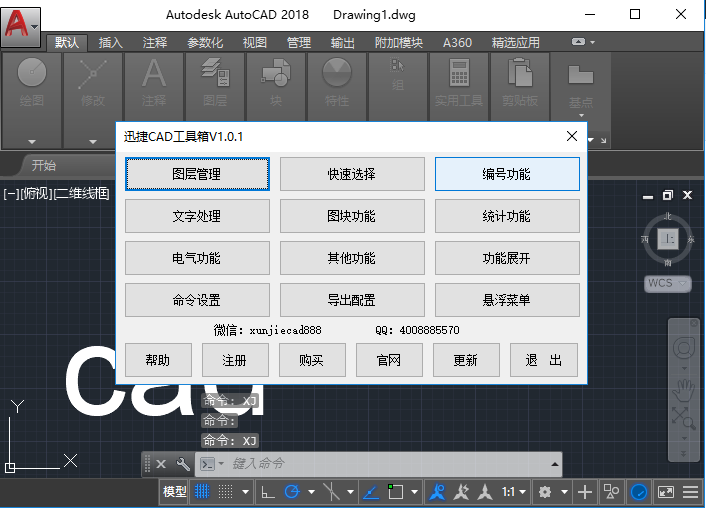Select the 开始 drawing file tab
Viewport: 706px width, 508px height.
[x=44, y=165]
